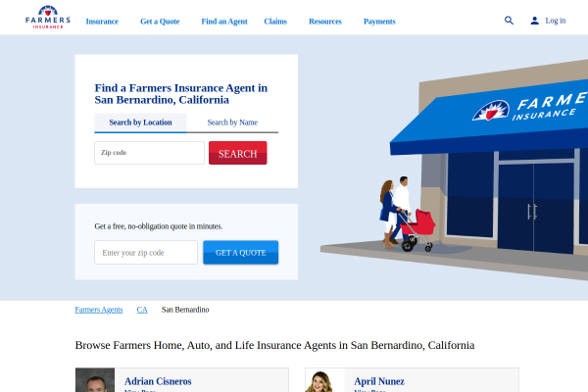Open April Nunez agent name link
Viewport: 588px width, 392px height.
(x=379, y=381)
